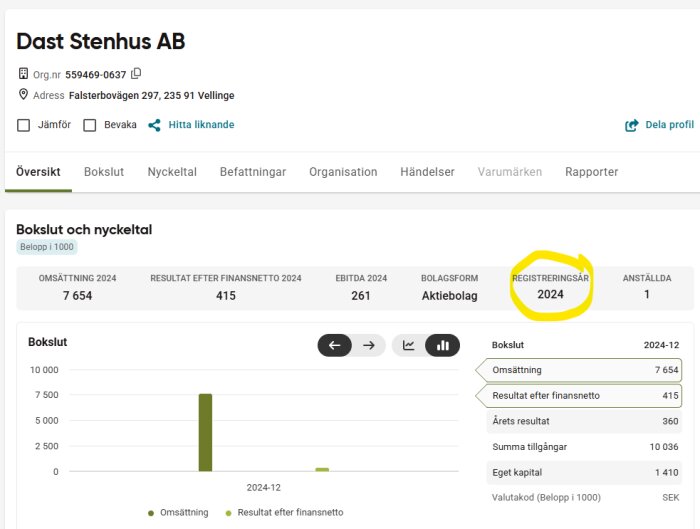Toggle Omsättning series in chart legend
Screen dimensions: 700x529
178,512
